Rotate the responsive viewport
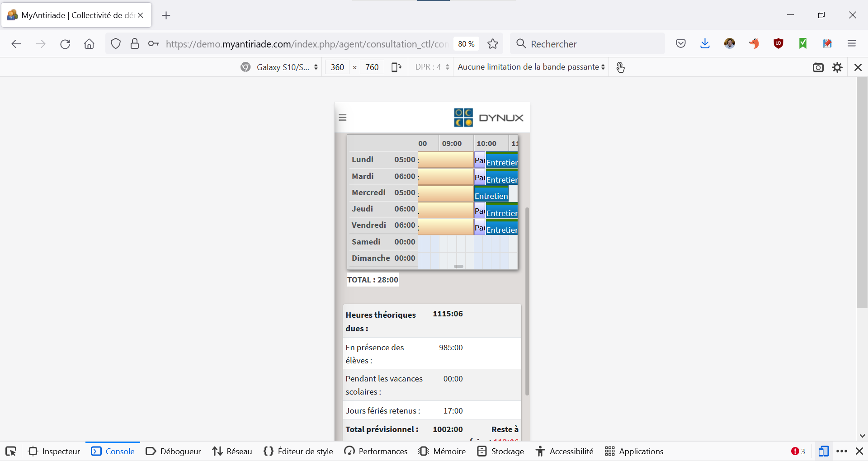The width and height of the screenshot is (868, 461). click(x=396, y=67)
